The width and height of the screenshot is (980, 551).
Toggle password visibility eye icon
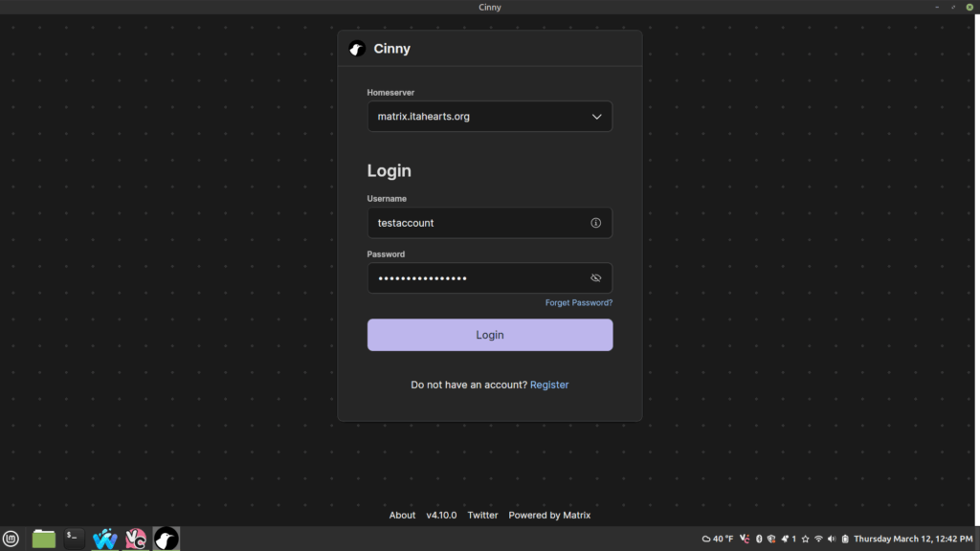[x=595, y=278]
